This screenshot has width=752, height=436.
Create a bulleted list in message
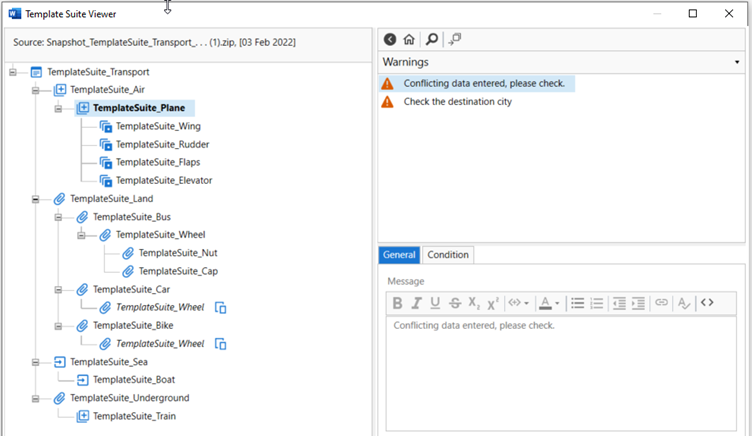pyautogui.click(x=577, y=303)
